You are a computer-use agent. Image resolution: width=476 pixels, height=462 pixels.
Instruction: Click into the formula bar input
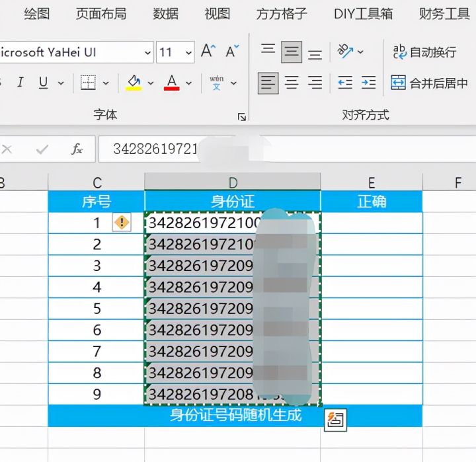pyautogui.click(x=287, y=149)
